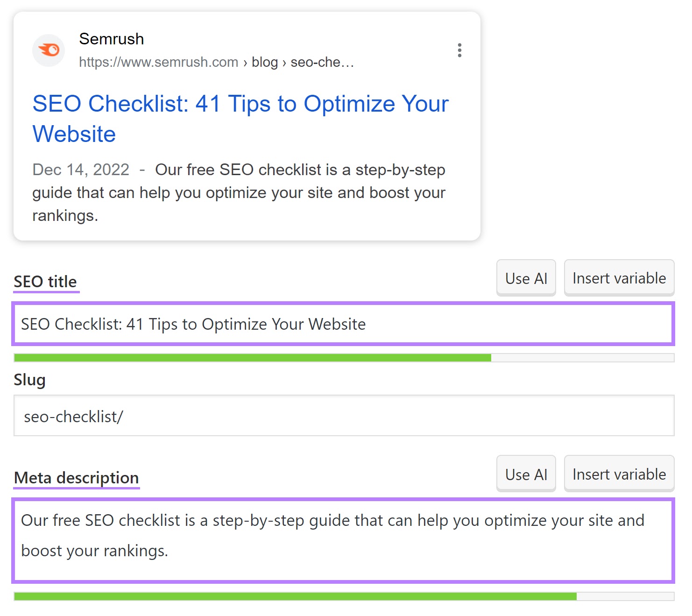Click the Slug section label

coord(29,379)
